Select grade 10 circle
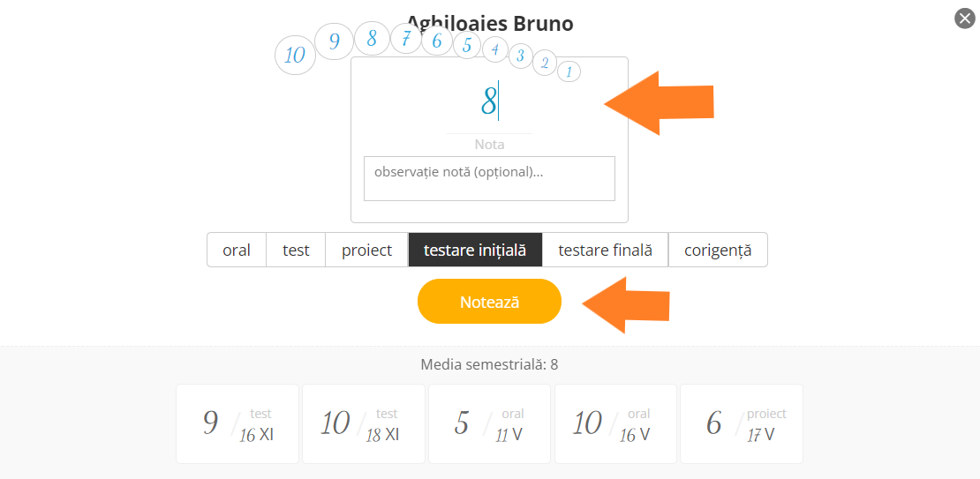Screen dimensions: 980x479 [295, 55]
